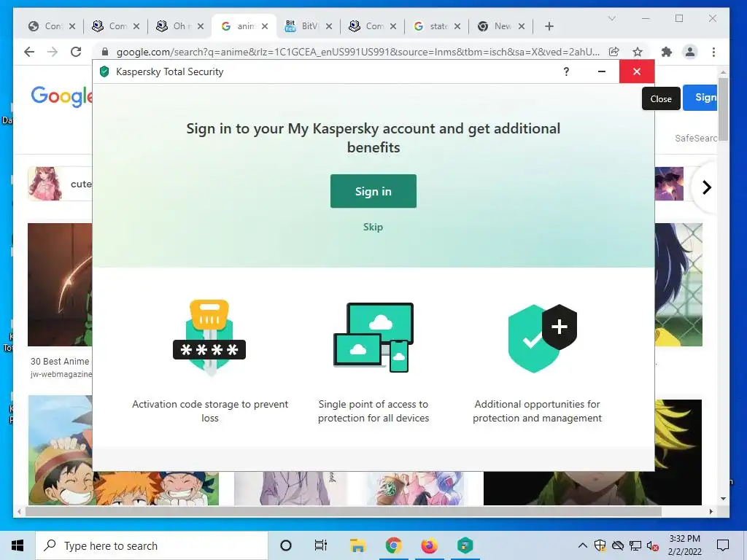Click the shield with plus illustration
The height and width of the screenshot is (560, 747).
543,338
